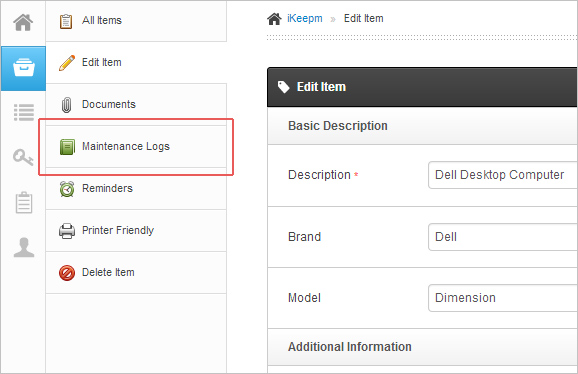Follow the iKeepm breadcrumb link
This screenshot has height=374, width=578.
304,18
